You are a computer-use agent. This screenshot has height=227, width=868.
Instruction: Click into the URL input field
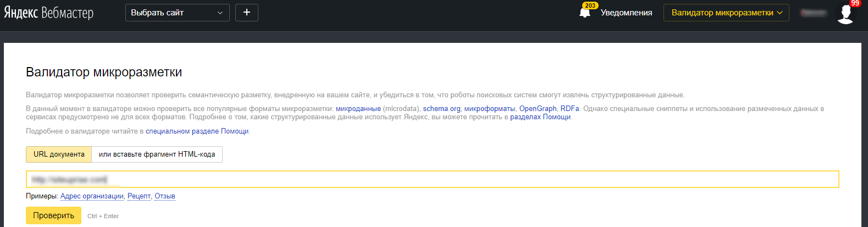coord(432,179)
